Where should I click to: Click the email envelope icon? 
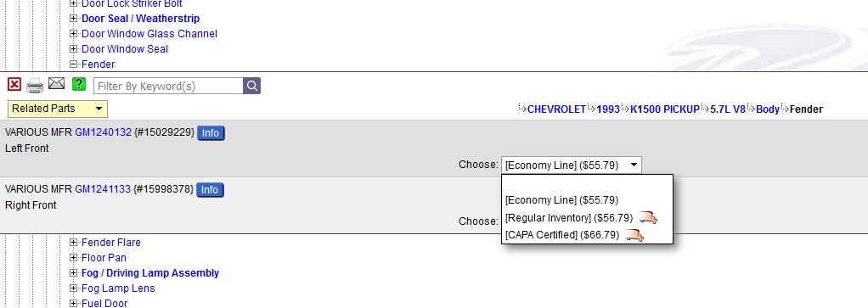coord(56,84)
